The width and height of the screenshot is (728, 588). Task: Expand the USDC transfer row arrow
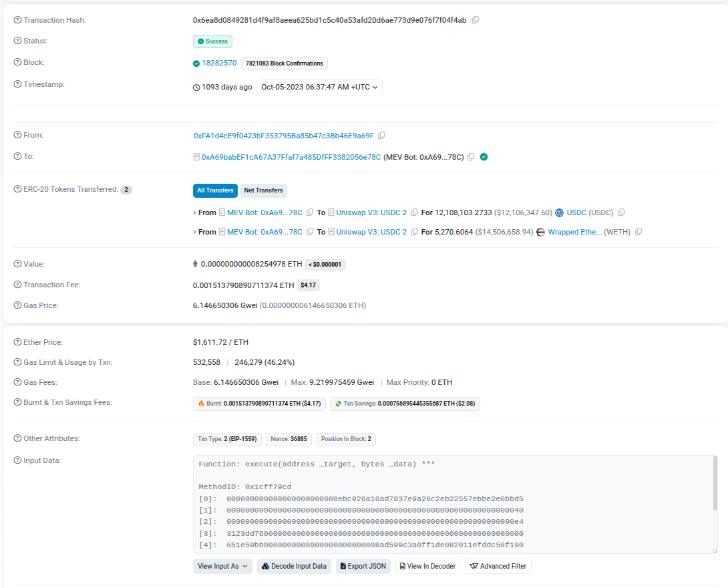click(194, 212)
